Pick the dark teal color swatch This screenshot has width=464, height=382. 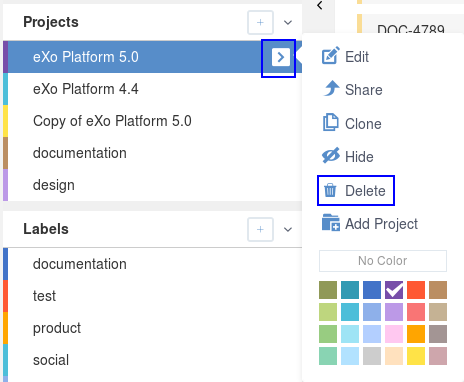350,290
